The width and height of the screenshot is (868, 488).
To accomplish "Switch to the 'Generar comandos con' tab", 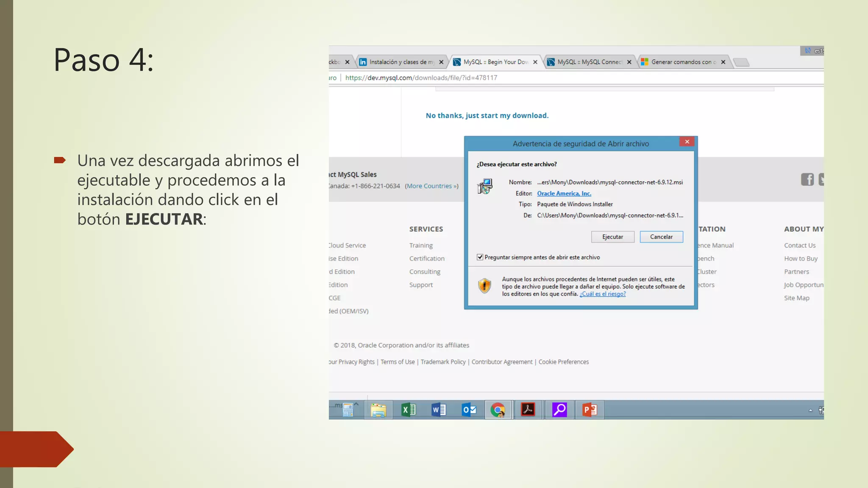I will [x=684, y=62].
